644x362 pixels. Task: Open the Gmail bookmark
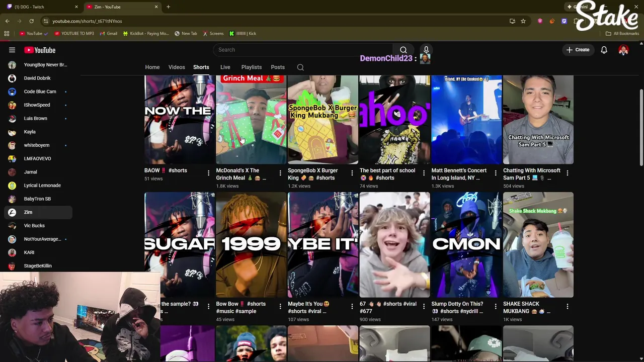click(x=109, y=34)
